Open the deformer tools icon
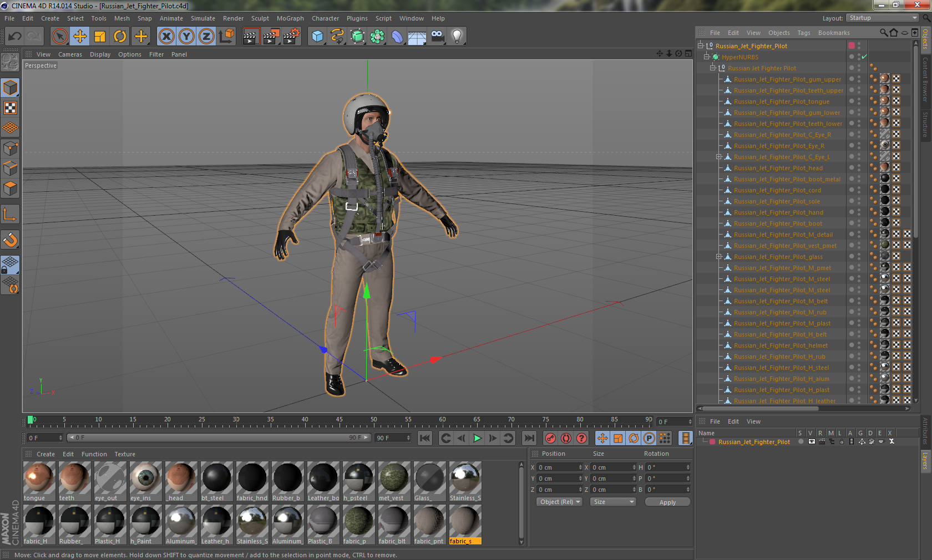932x560 pixels. pyautogui.click(x=397, y=37)
